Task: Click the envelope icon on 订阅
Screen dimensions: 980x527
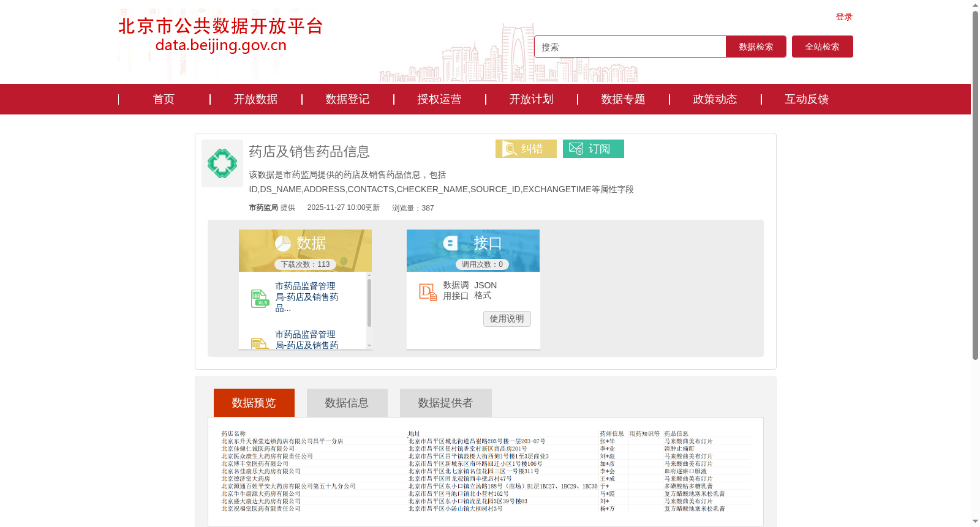Action: click(x=576, y=149)
